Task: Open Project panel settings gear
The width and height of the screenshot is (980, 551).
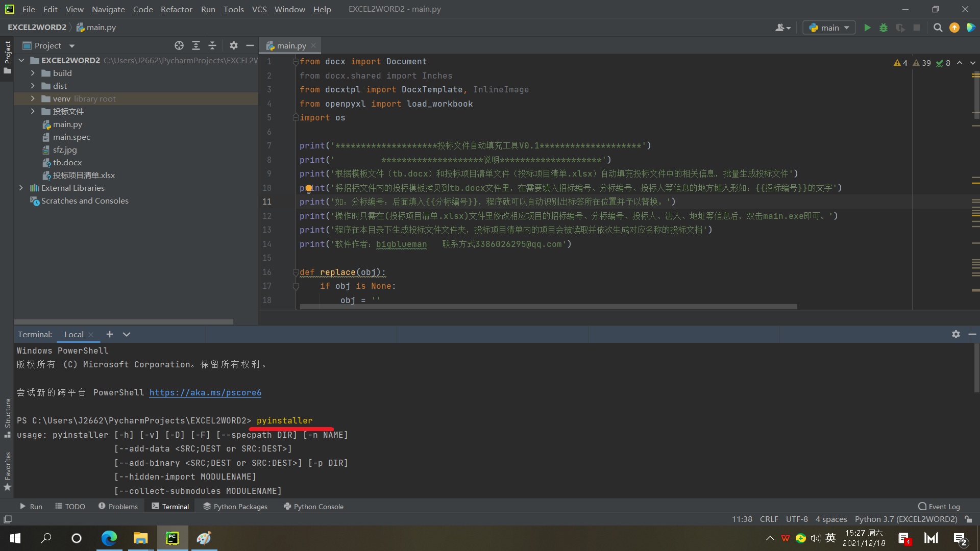Action: (x=233, y=45)
